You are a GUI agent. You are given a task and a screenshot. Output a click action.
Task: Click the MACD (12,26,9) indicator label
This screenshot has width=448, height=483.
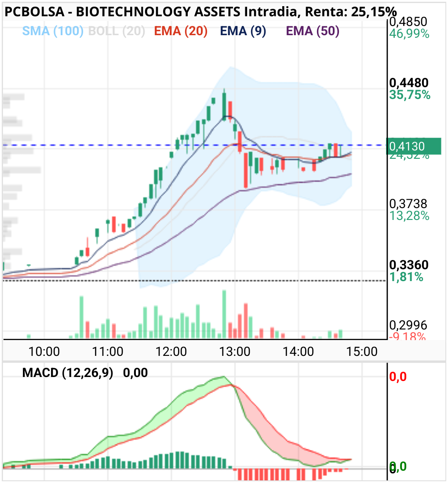(x=67, y=373)
